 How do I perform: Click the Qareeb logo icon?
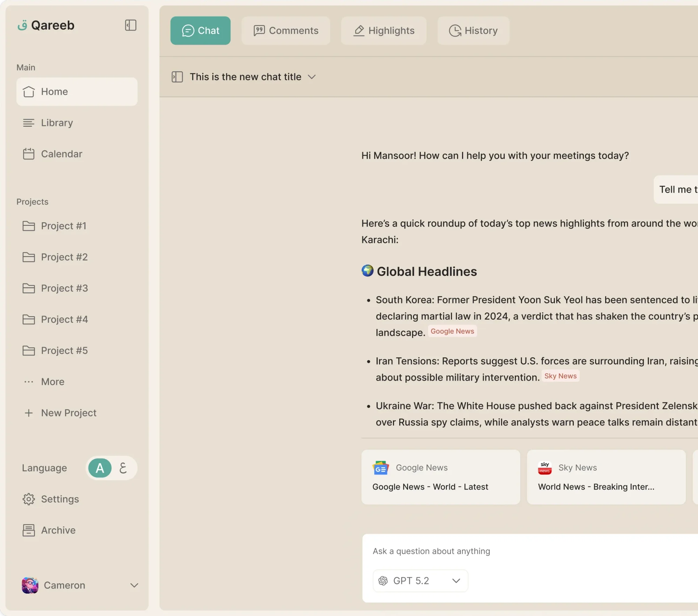point(22,25)
